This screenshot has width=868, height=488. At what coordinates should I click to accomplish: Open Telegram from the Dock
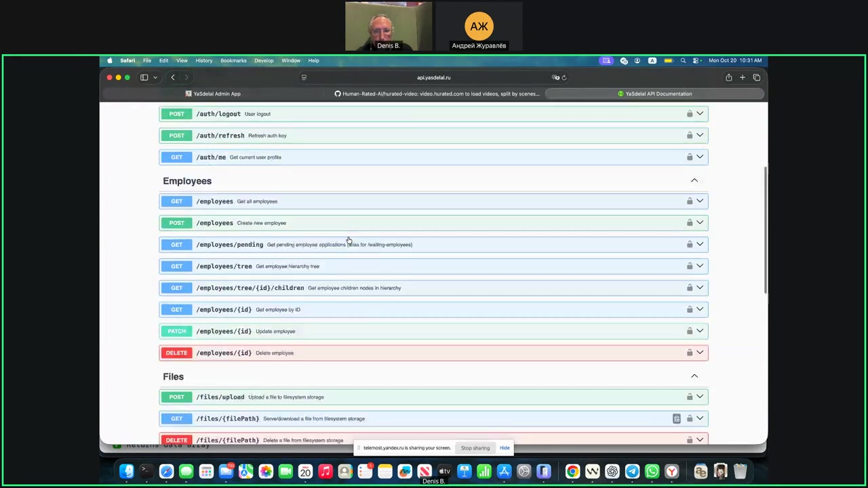(632, 472)
